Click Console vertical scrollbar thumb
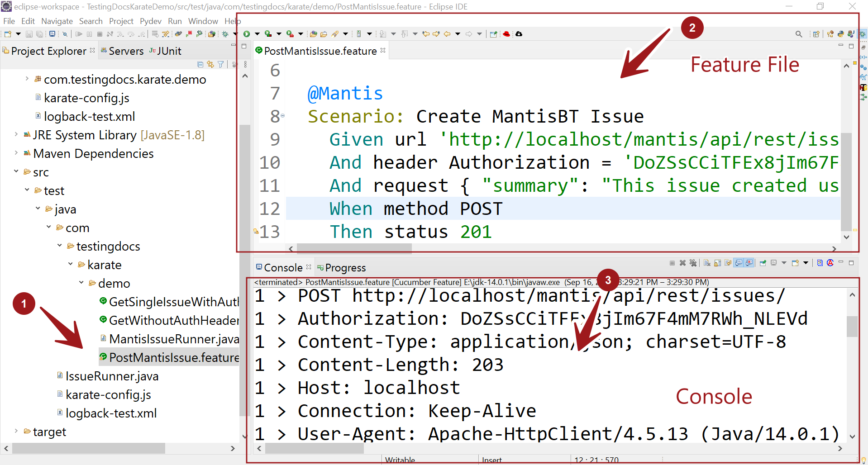 [852, 327]
